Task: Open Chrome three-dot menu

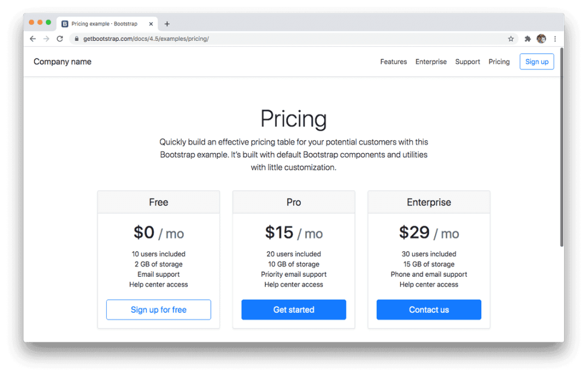Action: click(x=555, y=39)
